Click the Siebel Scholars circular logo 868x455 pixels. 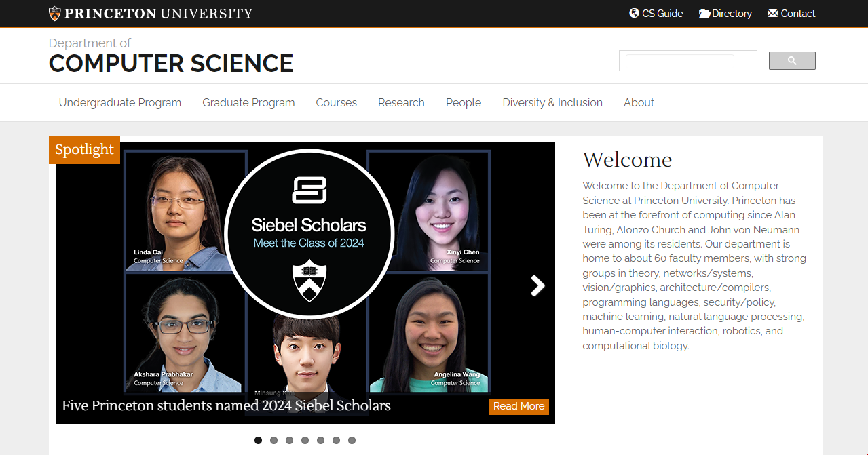click(309, 233)
